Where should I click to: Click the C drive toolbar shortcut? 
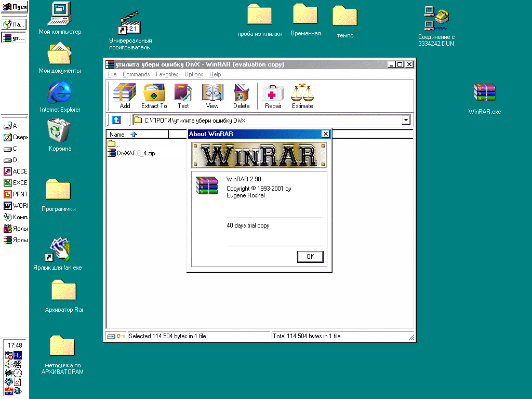(10, 149)
